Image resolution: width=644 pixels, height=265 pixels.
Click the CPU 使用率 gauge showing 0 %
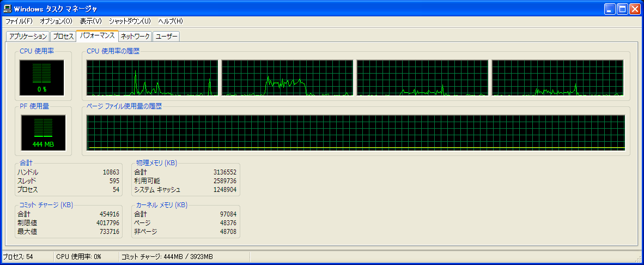(x=42, y=77)
